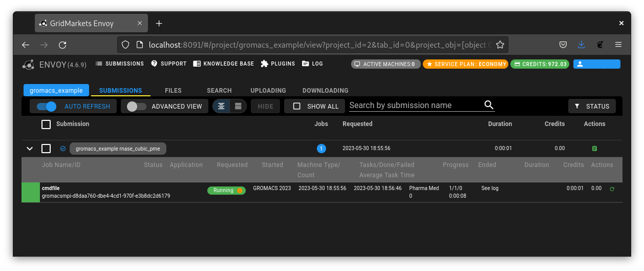Click the search magnifier icon
The width and height of the screenshot is (644, 271).
pos(488,106)
